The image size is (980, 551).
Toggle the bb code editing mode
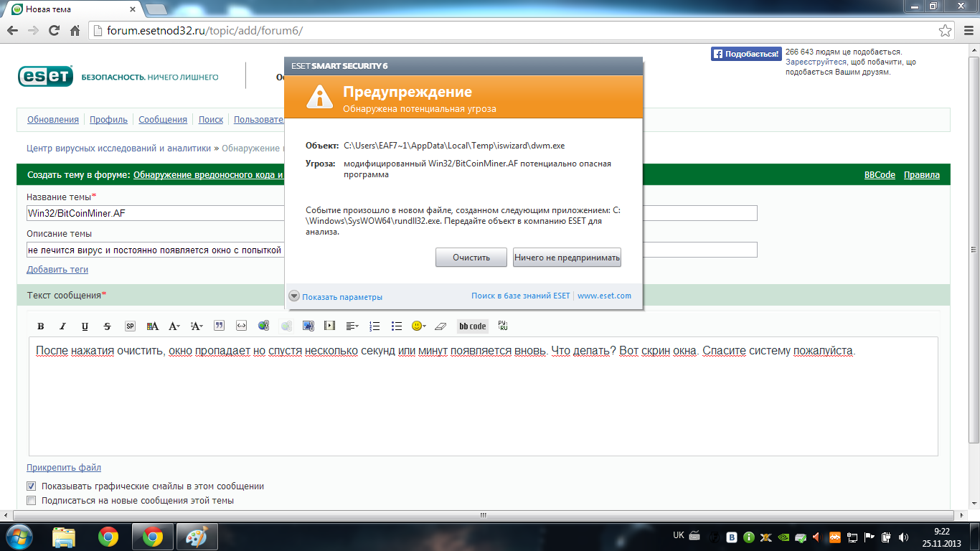[x=473, y=326]
